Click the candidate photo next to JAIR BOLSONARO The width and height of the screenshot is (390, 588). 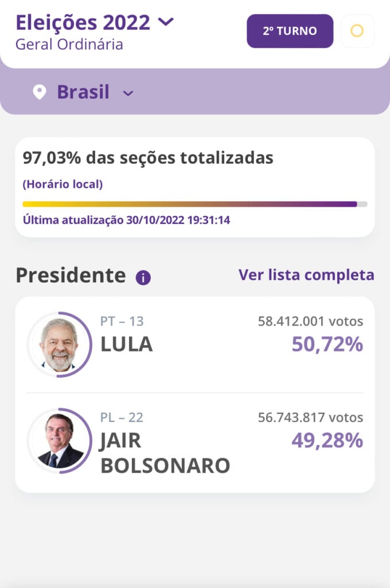[60, 440]
